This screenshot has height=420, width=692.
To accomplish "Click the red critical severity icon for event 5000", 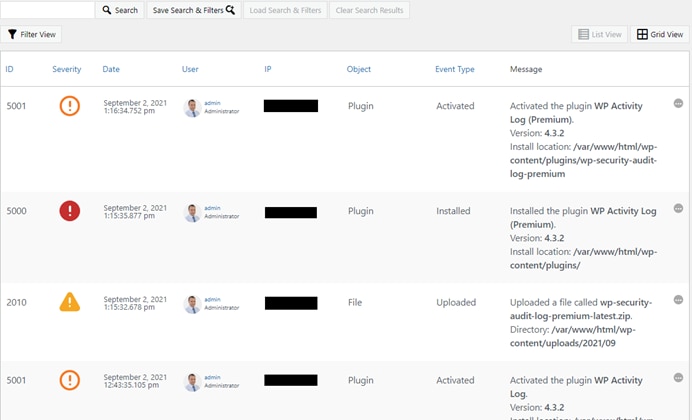I will point(69,211).
